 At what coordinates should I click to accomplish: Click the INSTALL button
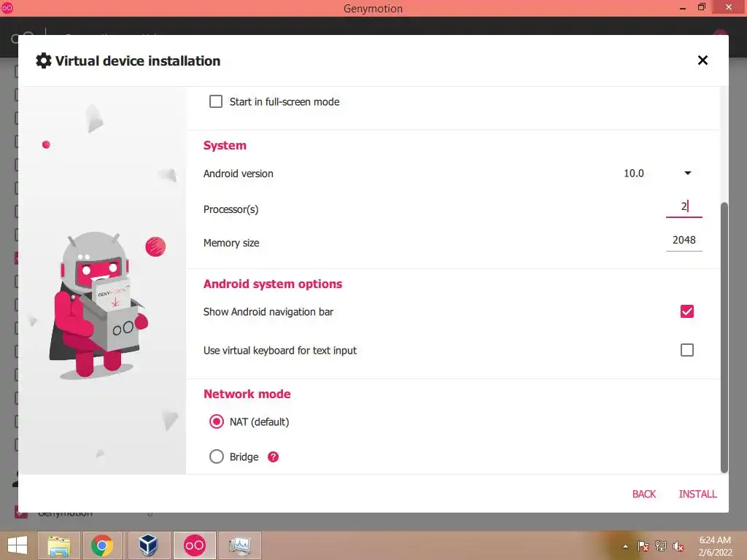pyautogui.click(x=697, y=494)
